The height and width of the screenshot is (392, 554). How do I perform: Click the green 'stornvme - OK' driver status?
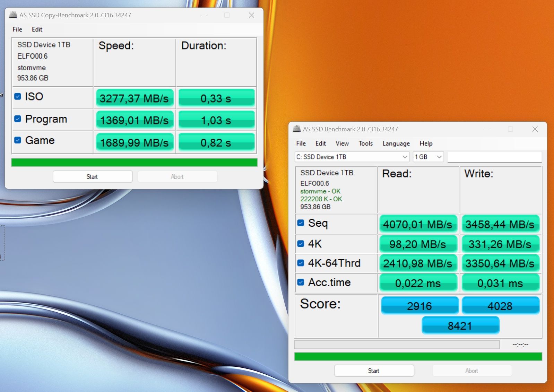pyautogui.click(x=320, y=191)
